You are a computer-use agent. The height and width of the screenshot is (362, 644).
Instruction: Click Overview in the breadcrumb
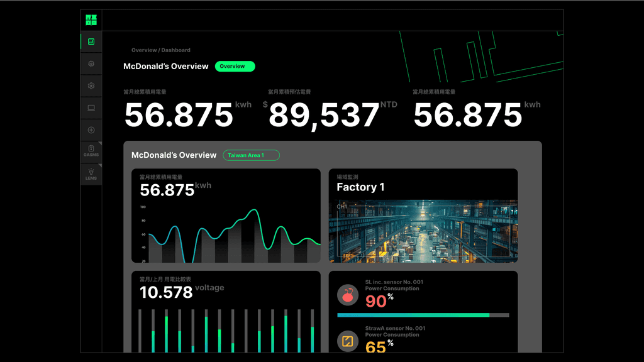144,50
